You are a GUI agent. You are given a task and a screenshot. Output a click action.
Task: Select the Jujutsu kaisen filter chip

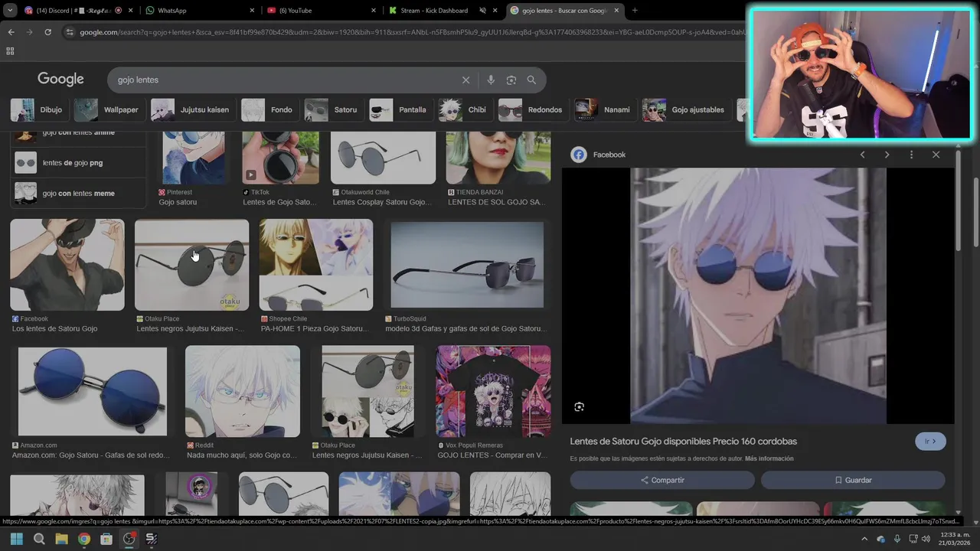[x=192, y=109]
